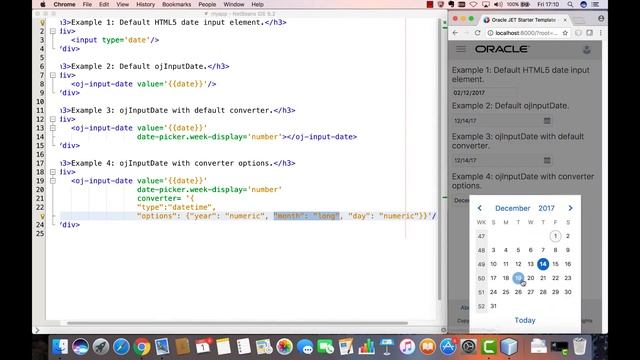Screen dimensions: 640x360
Task: Open Calendar app in the Dock
Action: tap(203, 347)
